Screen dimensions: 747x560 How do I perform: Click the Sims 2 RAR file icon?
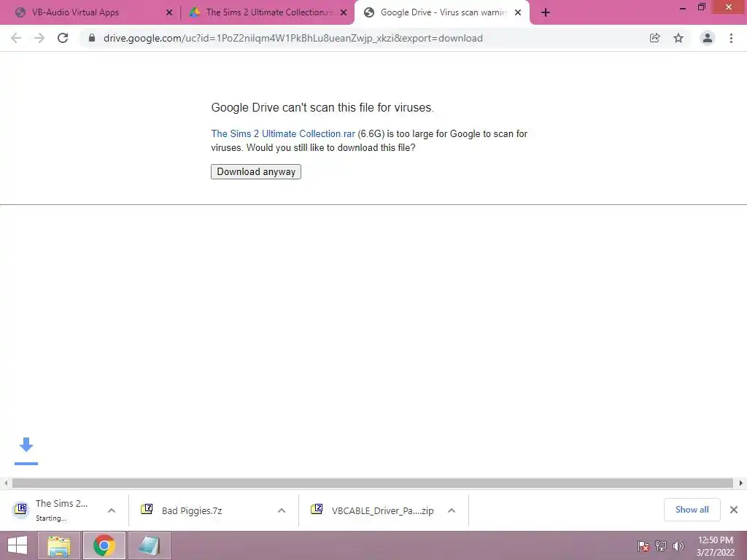tap(20, 510)
